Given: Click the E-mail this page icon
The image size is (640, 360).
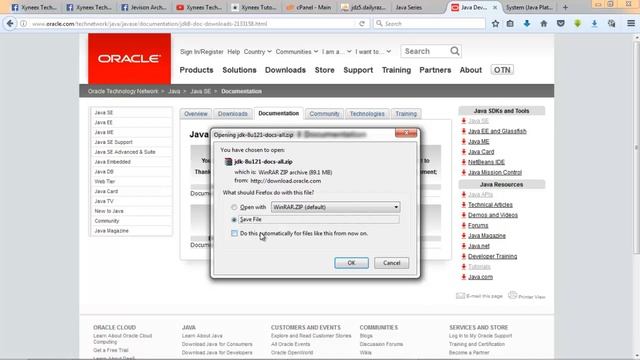Looking at the screenshot, I should coord(460,296).
